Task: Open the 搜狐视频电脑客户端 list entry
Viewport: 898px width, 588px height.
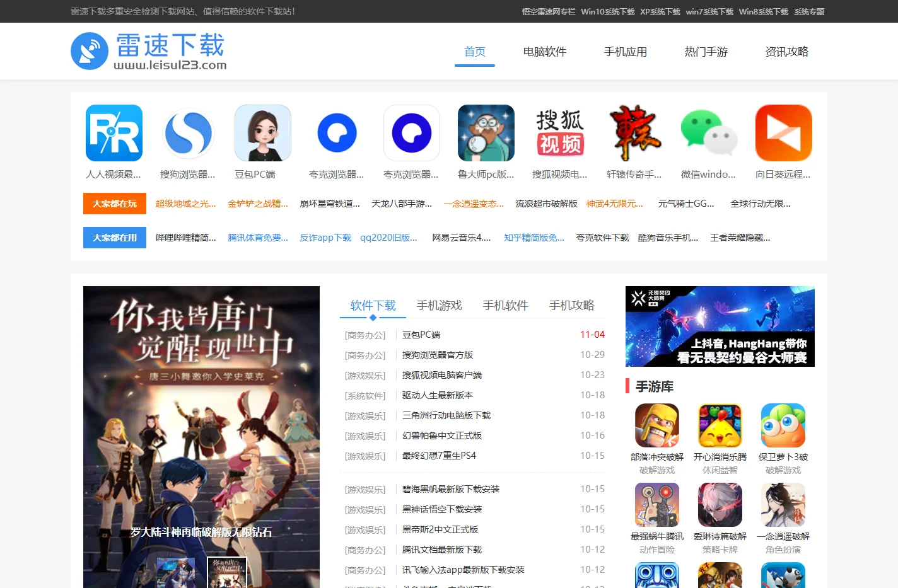Action: point(442,375)
